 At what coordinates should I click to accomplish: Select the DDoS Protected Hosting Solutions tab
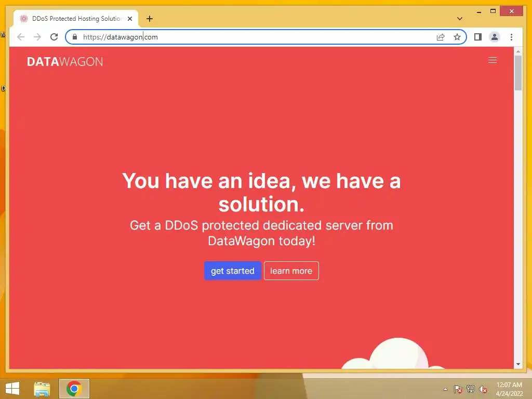click(x=76, y=19)
